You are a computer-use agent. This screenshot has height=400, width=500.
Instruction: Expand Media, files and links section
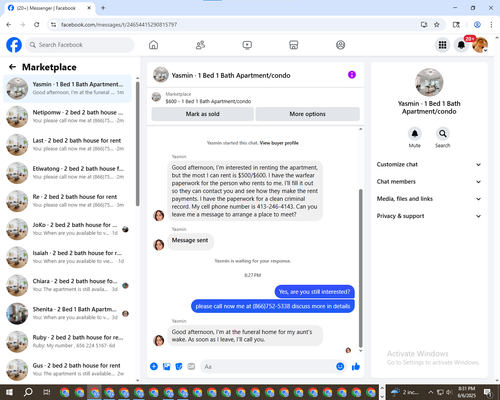coord(429,199)
